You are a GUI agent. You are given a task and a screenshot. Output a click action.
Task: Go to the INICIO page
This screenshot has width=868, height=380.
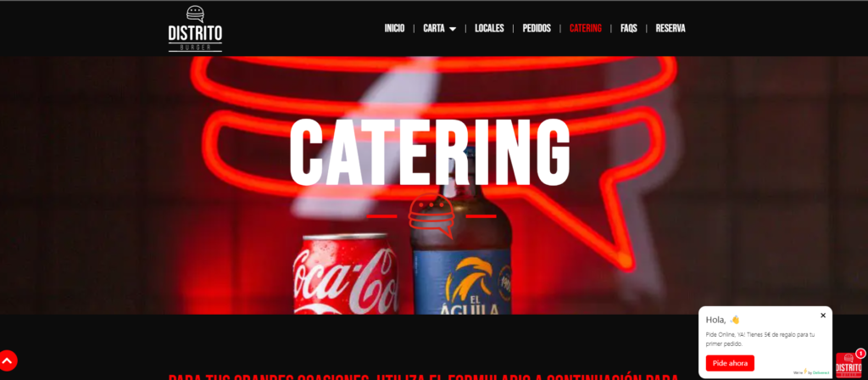tap(395, 28)
